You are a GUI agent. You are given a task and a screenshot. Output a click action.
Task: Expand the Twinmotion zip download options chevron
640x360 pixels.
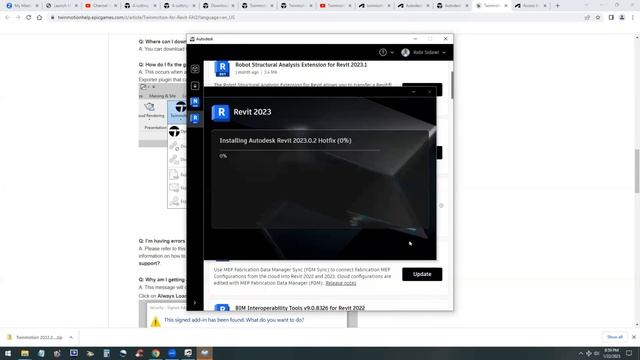coord(71,338)
